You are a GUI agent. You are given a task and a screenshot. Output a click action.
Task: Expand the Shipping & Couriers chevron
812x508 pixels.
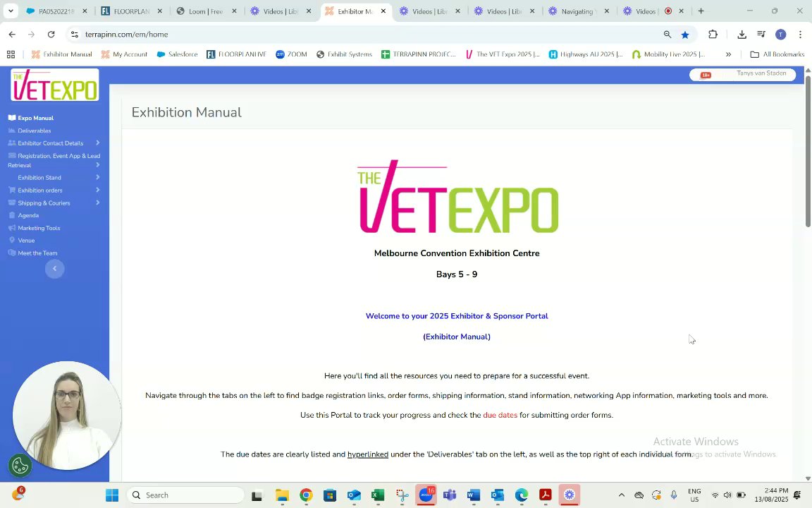(x=97, y=202)
